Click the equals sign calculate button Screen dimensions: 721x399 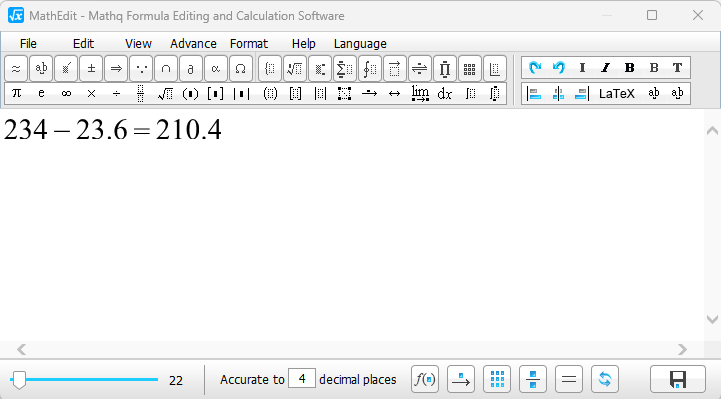569,379
